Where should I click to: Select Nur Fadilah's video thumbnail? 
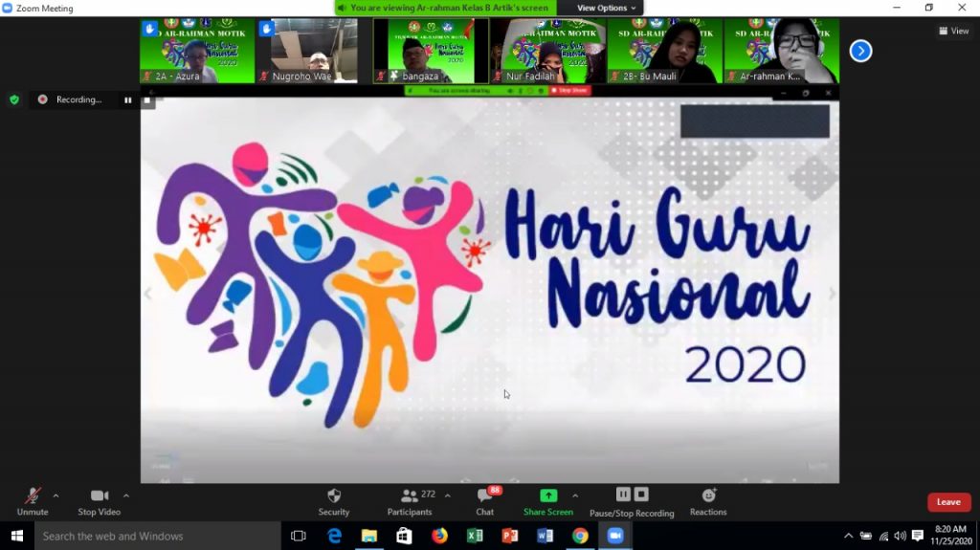pyautogui.click(x=546, y=51)
